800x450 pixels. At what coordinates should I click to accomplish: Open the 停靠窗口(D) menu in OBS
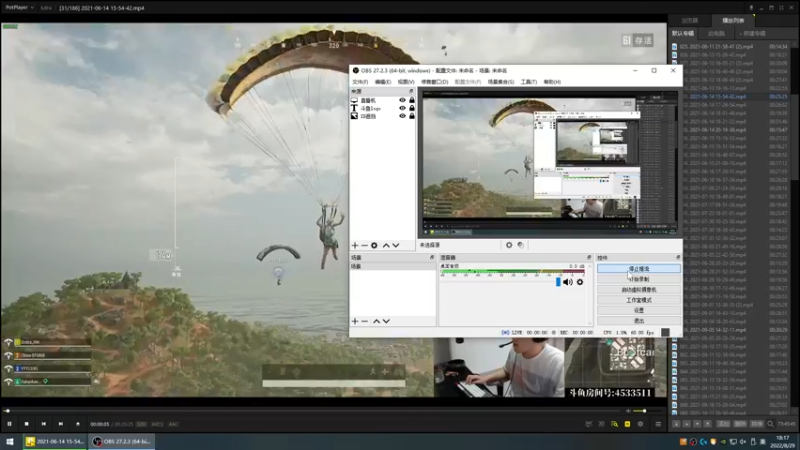(x=435, y=82)
